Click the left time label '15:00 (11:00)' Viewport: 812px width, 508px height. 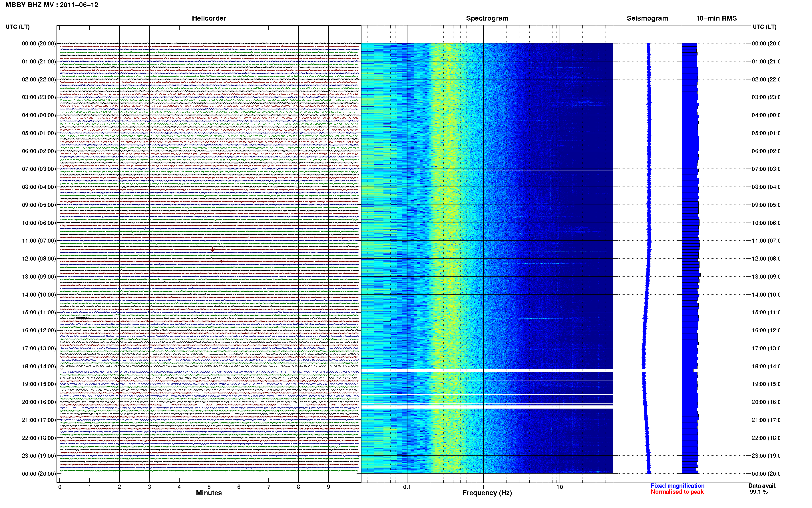pyautogui.click(x=39, y=313)
